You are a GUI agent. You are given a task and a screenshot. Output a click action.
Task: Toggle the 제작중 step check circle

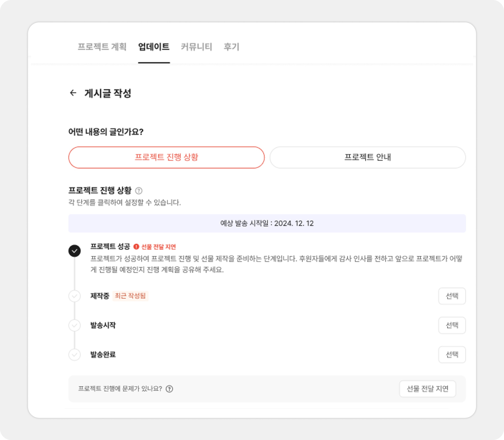[74, 296]
